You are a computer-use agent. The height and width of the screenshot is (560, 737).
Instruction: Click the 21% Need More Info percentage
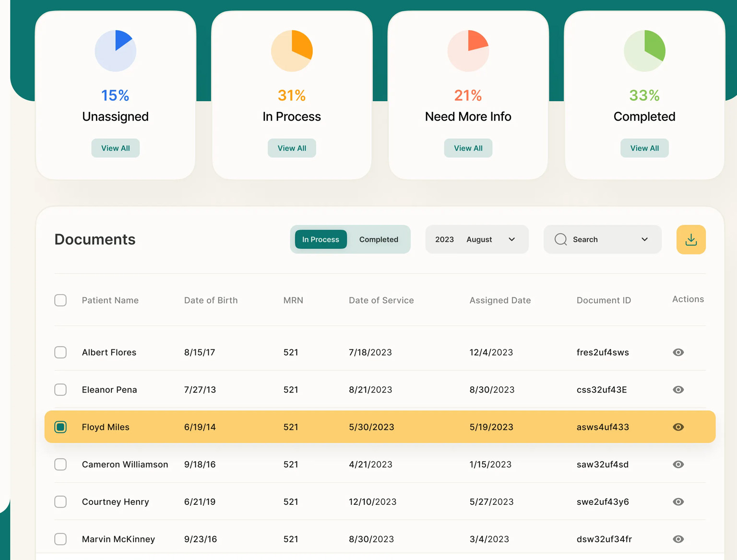tap(468, 95)
